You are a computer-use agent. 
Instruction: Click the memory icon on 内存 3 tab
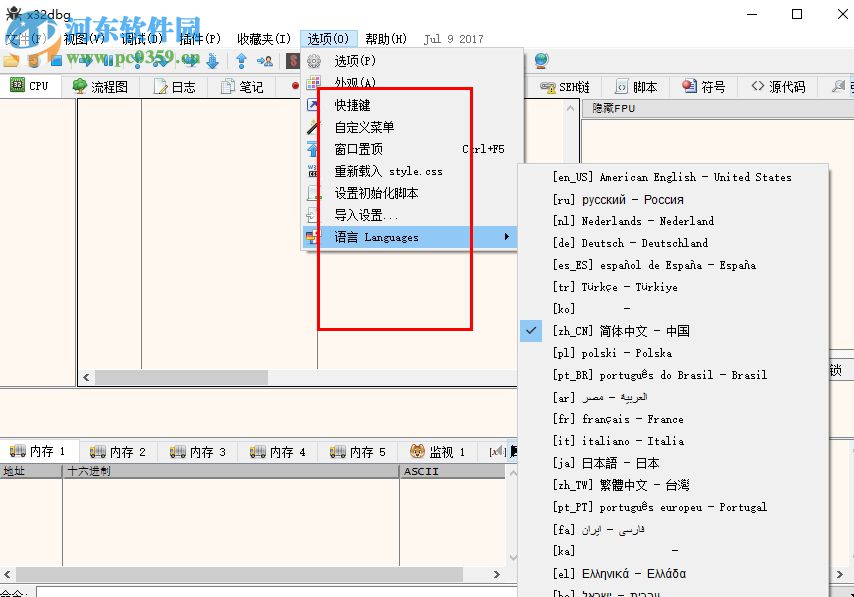pyautogui.click(x=178, y=452)
